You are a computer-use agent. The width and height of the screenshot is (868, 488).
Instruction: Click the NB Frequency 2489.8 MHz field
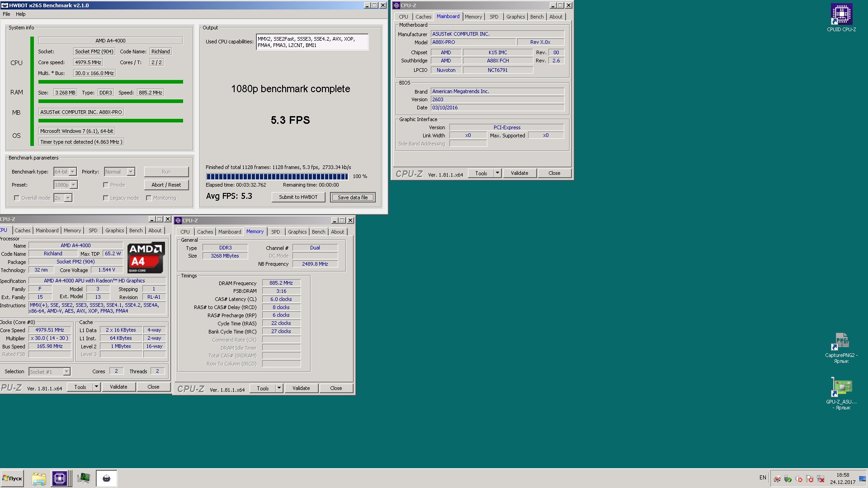click(315, 264)
